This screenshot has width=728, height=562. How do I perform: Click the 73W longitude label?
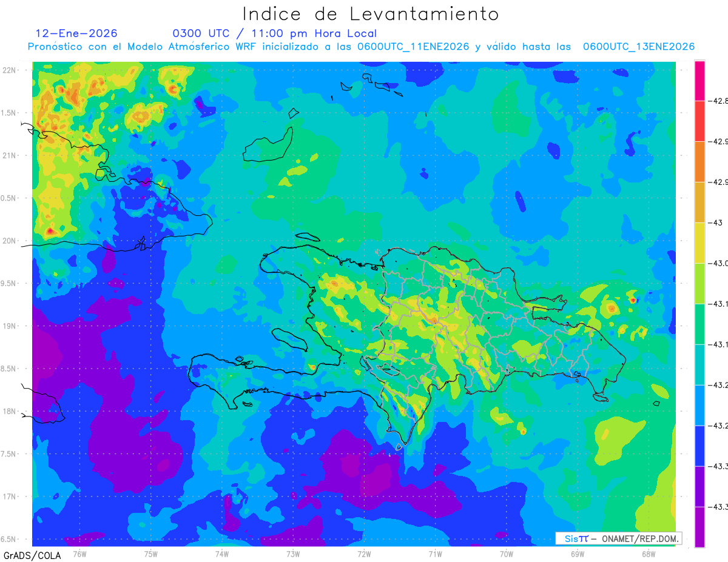point(293,554)
